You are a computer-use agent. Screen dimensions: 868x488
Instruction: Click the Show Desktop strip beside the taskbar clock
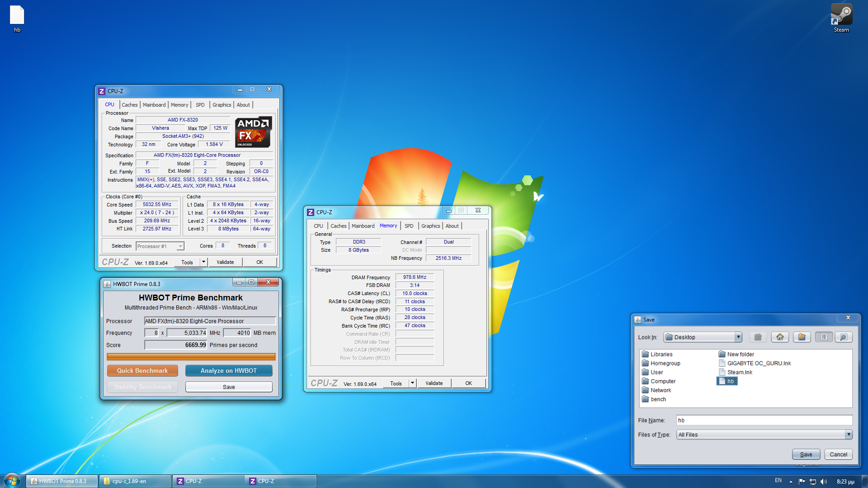pos(864,481)
